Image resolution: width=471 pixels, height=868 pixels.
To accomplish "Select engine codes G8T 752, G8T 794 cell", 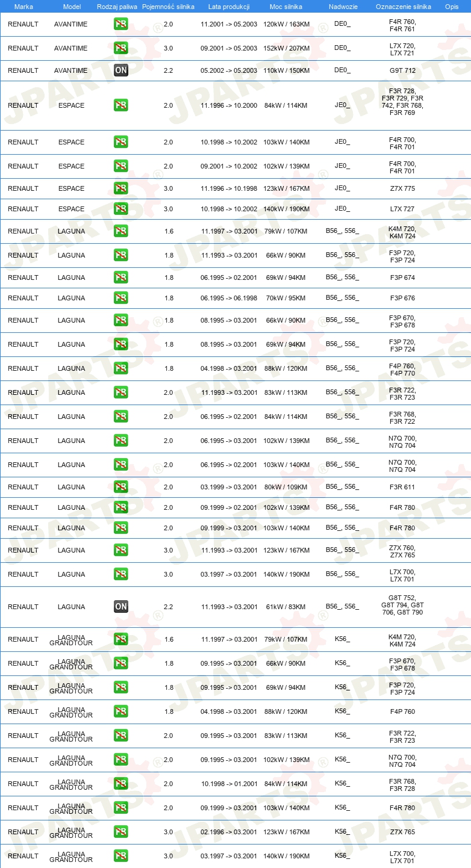I will [402, 606].
